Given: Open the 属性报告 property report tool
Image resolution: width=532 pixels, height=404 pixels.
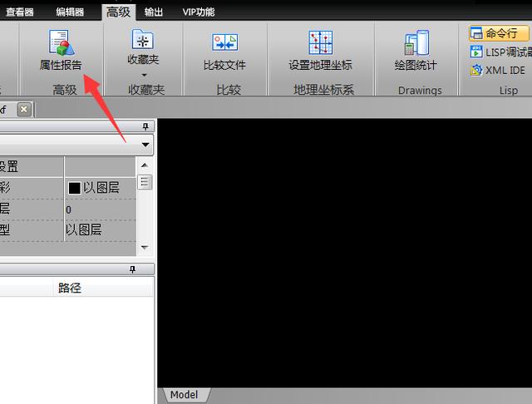Looking at the screenshot, I should (x=61, y=50).
